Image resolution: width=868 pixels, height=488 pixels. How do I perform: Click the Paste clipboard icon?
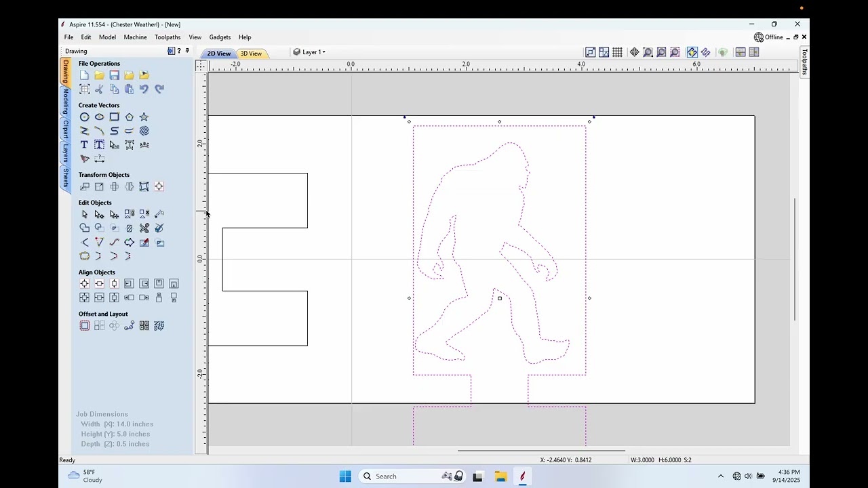[x=129, y=89]
